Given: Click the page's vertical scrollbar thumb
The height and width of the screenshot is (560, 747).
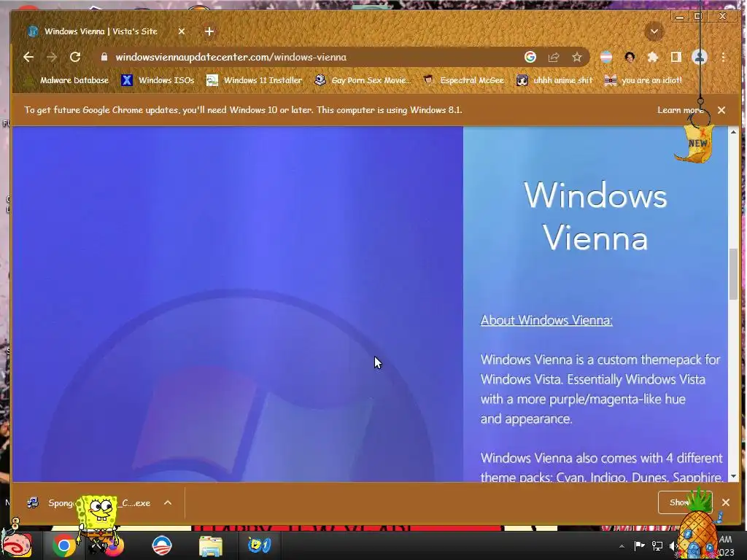Looking at the screenshot, I should click(x=733, y=274).
